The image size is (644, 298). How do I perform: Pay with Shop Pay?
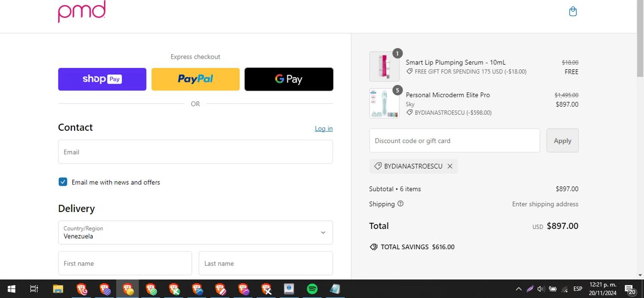102,79
